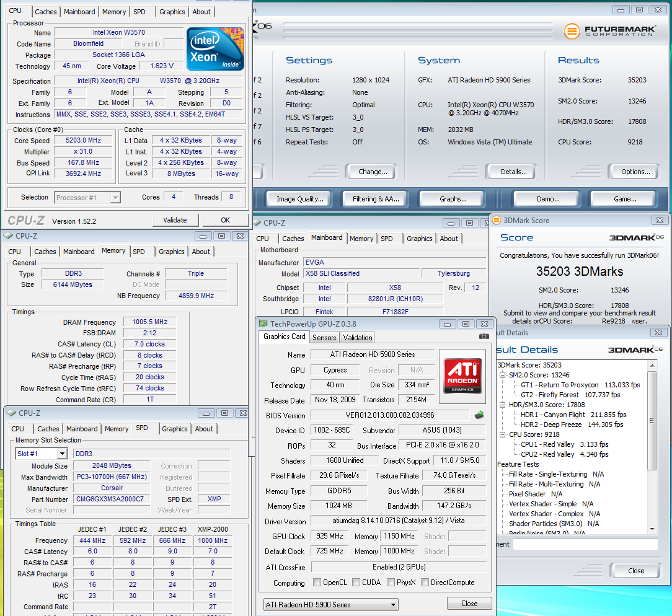Click the BIOS save chip icon
672x616 pixels.
pyautogui.click(x=479, y=415)
